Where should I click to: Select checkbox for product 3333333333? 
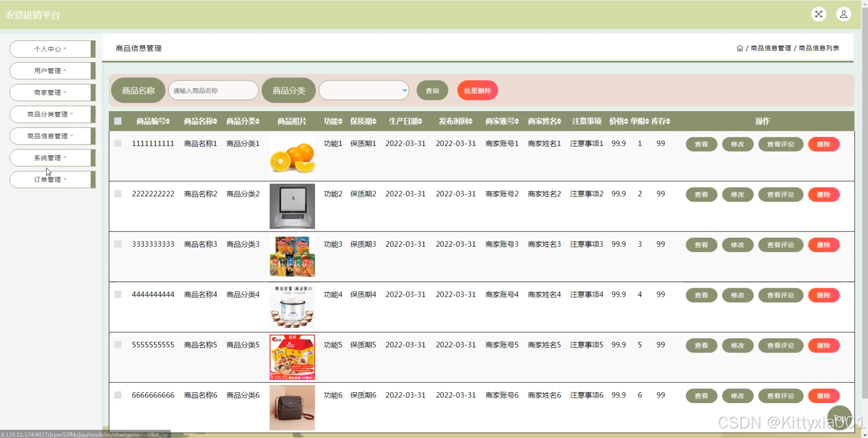pos(118,244)
